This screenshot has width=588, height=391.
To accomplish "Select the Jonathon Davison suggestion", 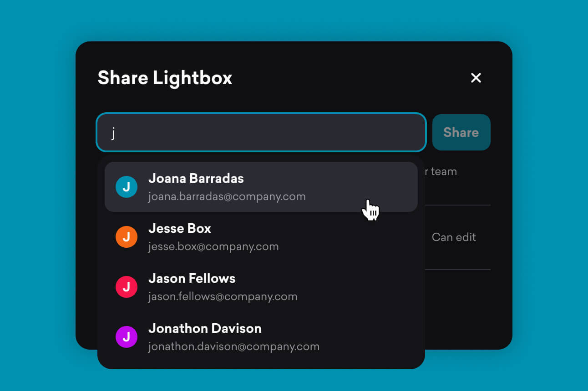I will (205, 329).
